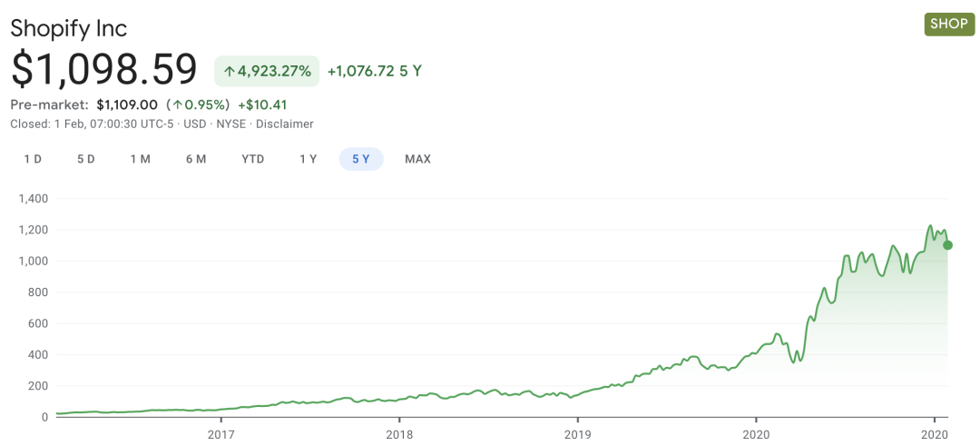Click the pre-market price $1,109.00
The height and width of the screenshot is (446, 980).
point(127,104)
